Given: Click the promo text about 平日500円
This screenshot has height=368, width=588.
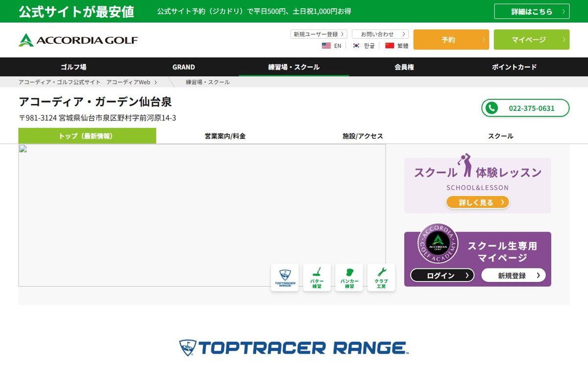Looking at the screenshot, I should [254, 11].
